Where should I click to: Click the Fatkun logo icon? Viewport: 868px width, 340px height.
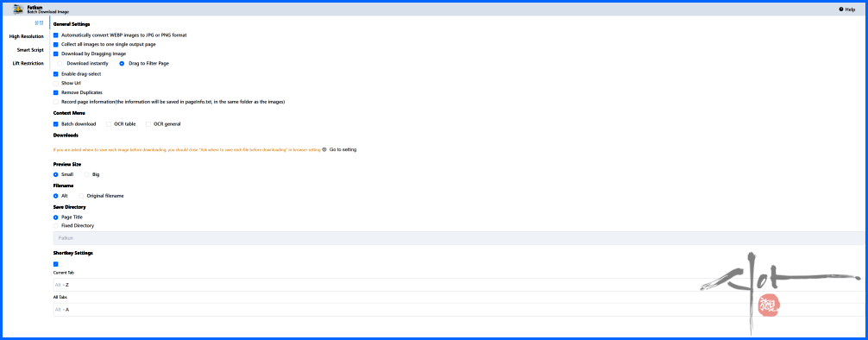click(18, 9)
